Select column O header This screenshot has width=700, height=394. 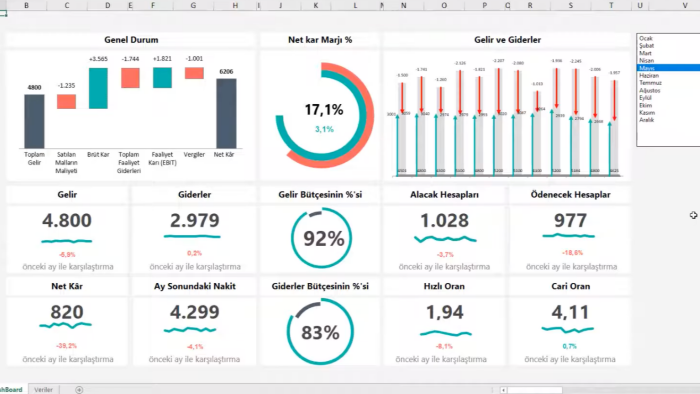tap(444, 5)
